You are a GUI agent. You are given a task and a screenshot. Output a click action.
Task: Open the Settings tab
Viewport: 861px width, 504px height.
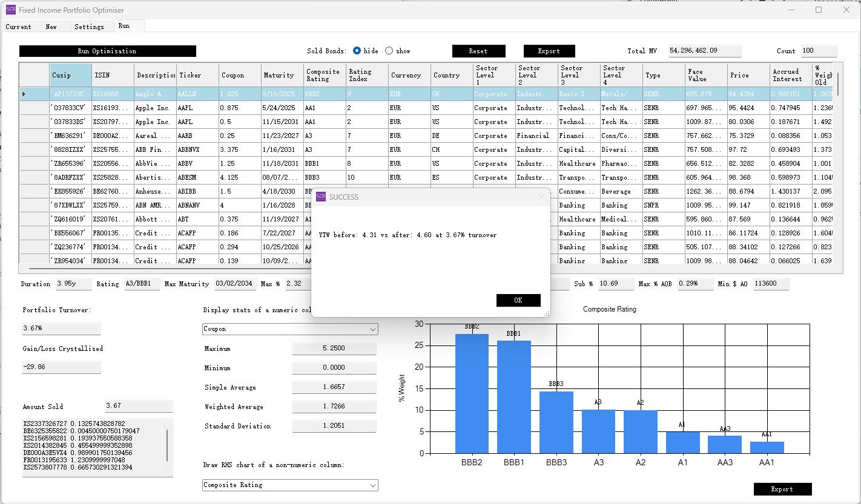[89, 27]
